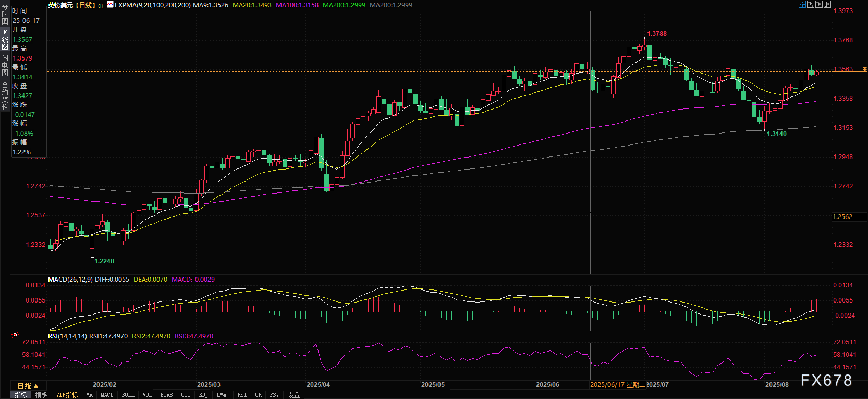This screenshot has width=868, height=399.
Task: Click the chart play-arrow toolbar icon
Action: tap(819, 4)
